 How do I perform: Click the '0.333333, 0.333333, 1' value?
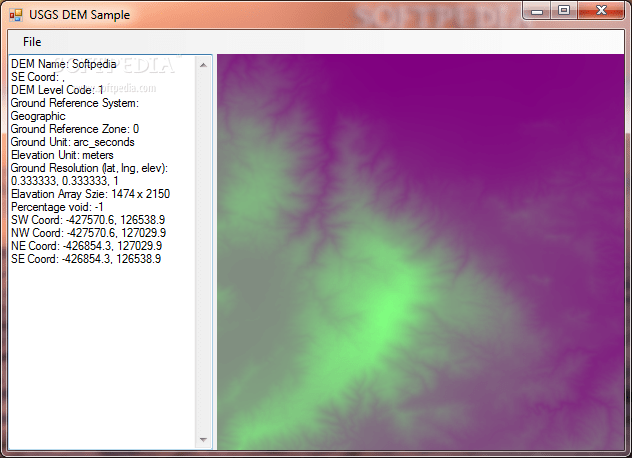pos(64,181)
